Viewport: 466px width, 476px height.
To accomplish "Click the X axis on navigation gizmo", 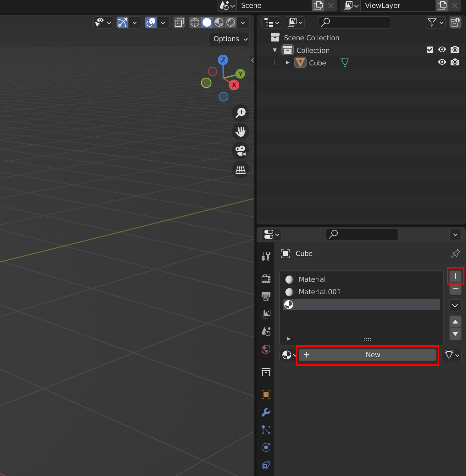I will 234,85.
